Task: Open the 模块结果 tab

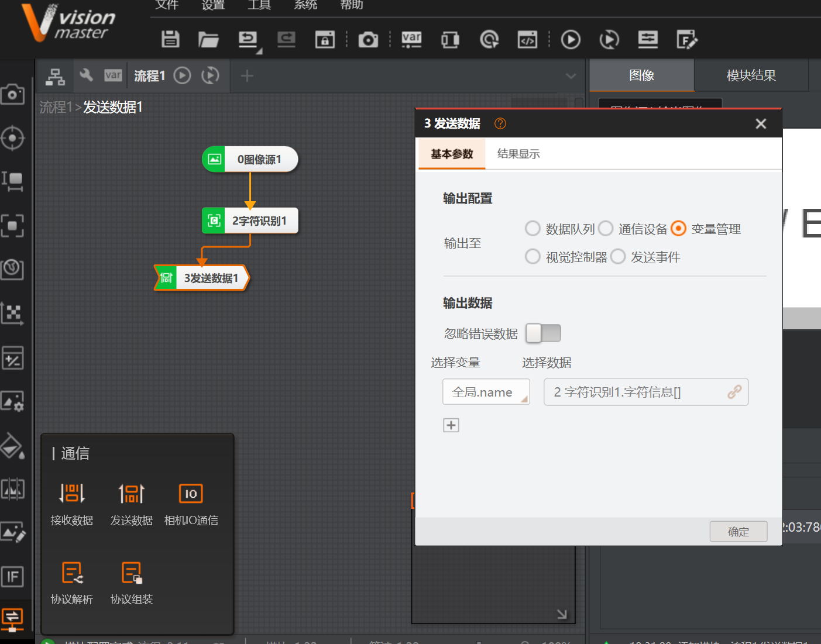Action: [751, 75]
